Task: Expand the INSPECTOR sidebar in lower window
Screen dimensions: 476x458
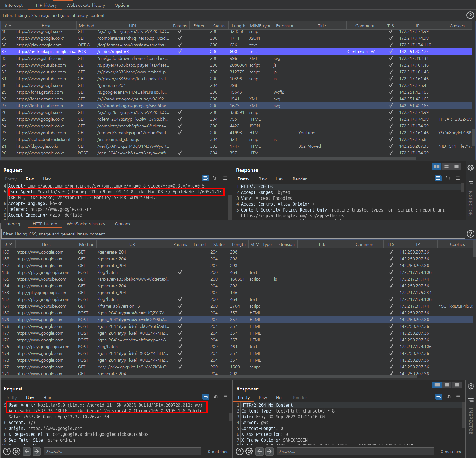Action: 471,421
